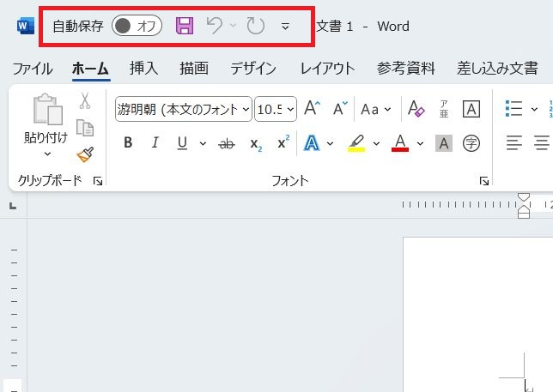The height and width of the screenshot is (392, 553).
Task: Click the Clear Formatting icon
Action: coord(416,109)
